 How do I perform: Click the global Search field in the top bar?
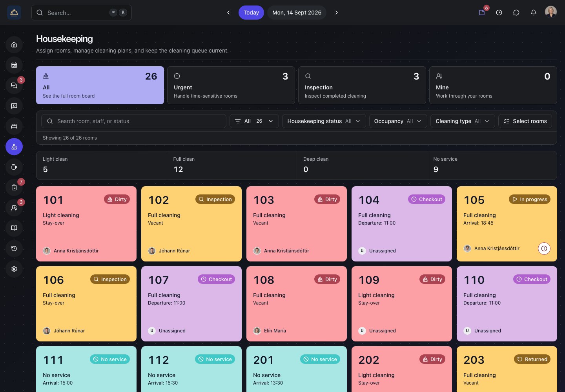tap(82, 13)
